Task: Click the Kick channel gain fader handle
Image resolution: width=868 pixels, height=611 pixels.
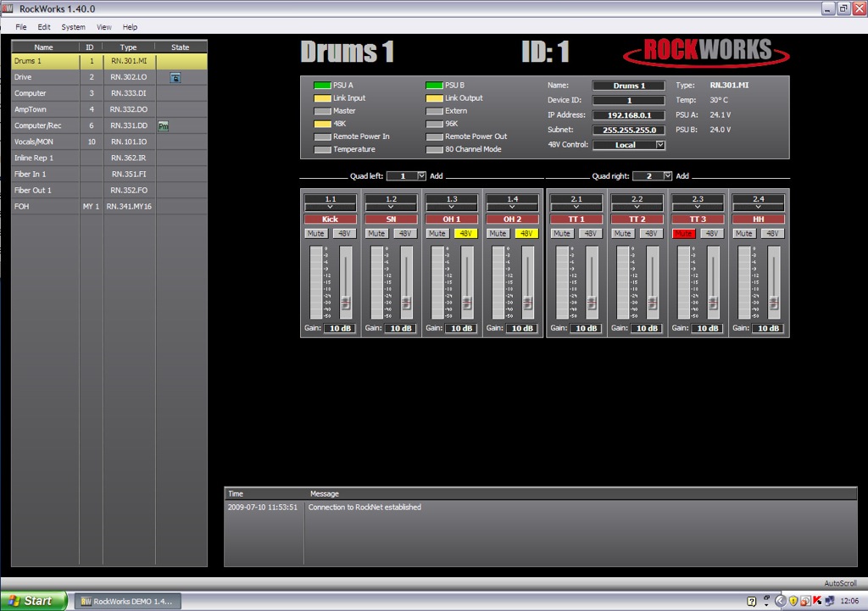Action: (346, 303)
